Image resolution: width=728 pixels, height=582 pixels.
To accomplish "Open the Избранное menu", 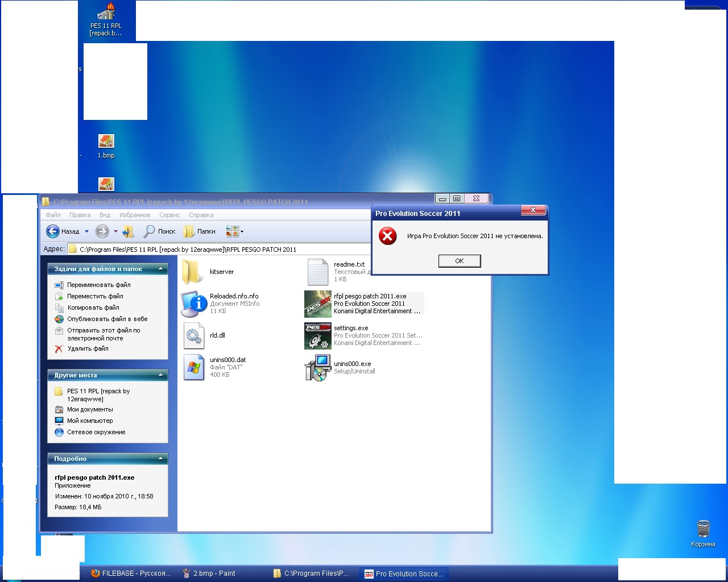I will click(135, 215).
